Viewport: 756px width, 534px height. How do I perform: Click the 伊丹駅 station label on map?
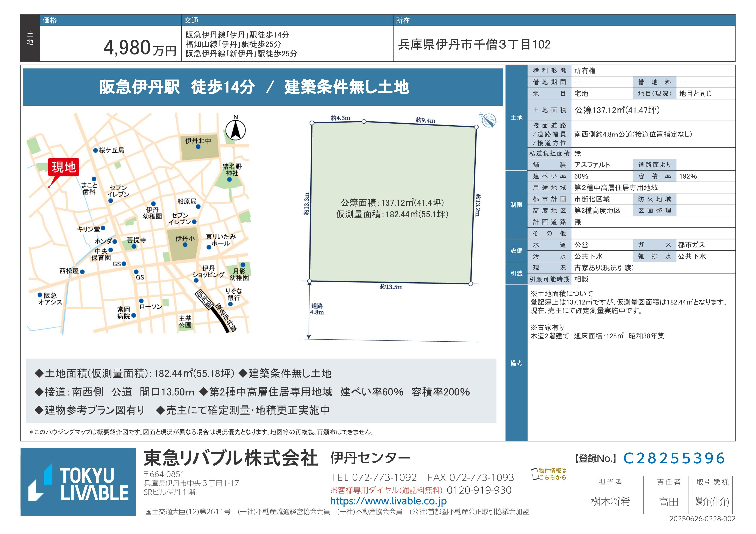tap(205, 300)
